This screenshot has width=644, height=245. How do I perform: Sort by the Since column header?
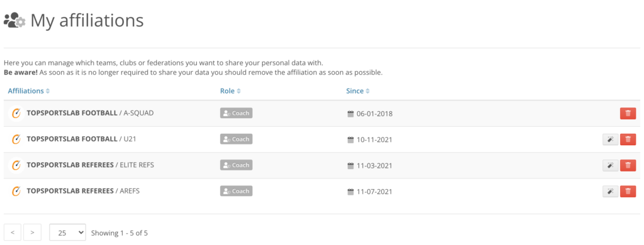(358, 91)
